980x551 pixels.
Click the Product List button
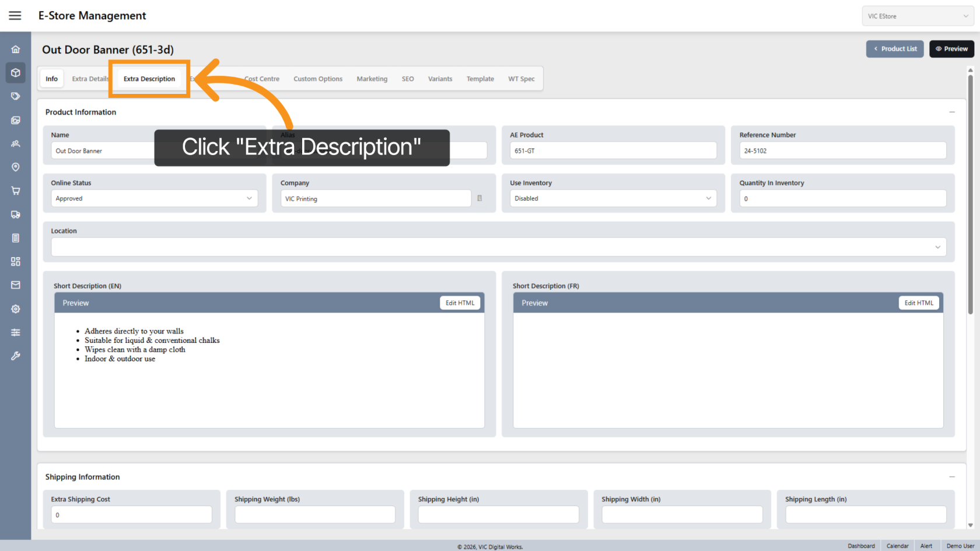[x=894, y=49]
